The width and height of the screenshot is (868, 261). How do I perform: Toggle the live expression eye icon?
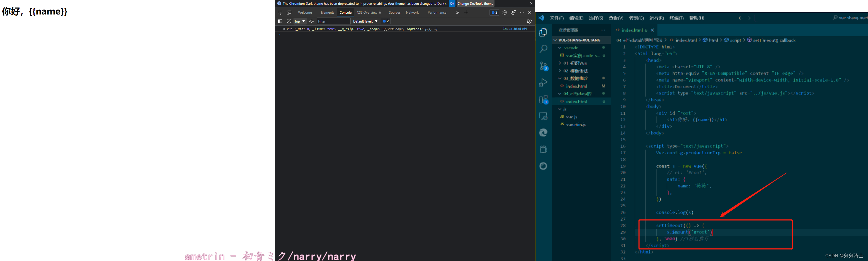[311, 21]
